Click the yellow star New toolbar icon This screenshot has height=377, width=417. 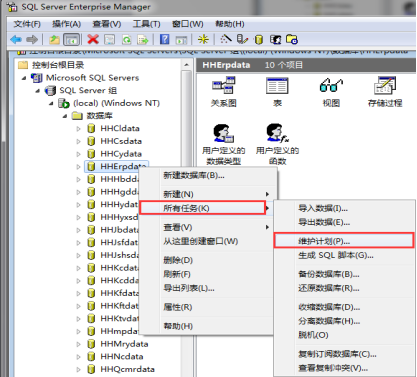(203, 40)
